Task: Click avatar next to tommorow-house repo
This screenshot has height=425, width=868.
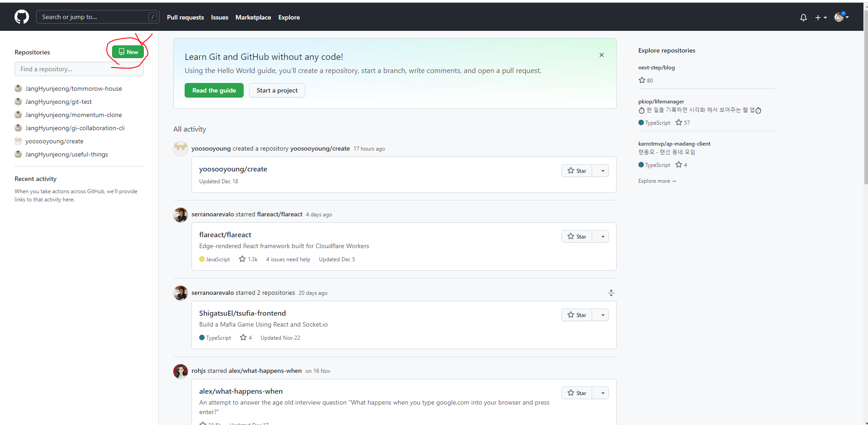Action: tap(18, 88)
